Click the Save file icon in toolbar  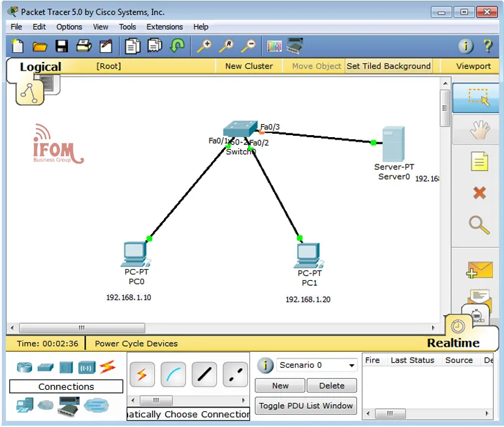coord(61,46)
